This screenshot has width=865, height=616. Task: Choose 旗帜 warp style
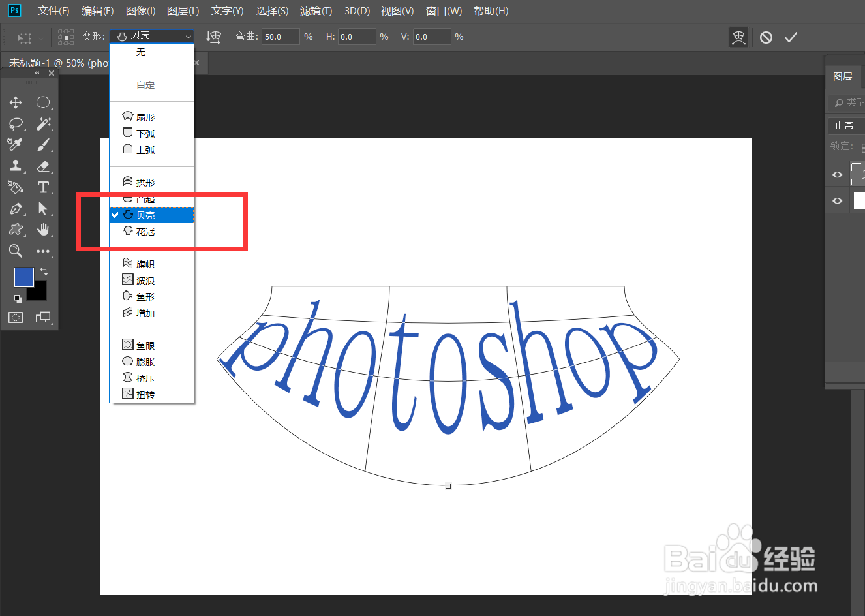click(x=152, y=264)
